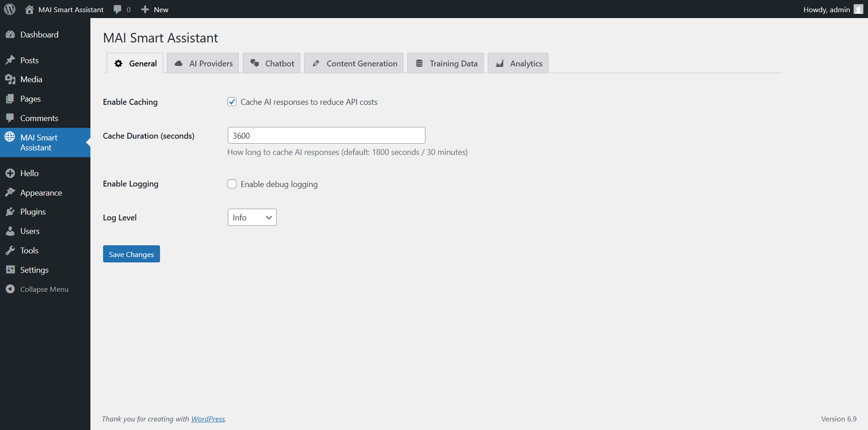Click the Save Changes button
Screen dimensions: 868x430
132,254
